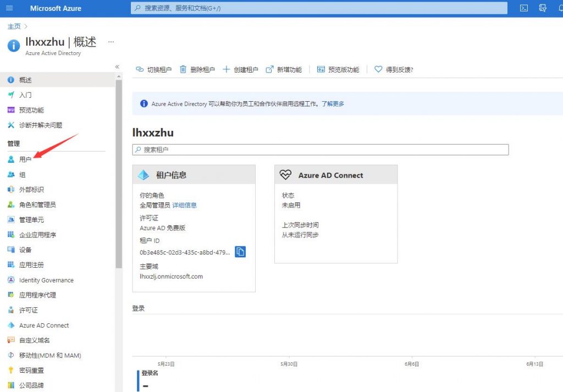The image size is (563, 392).
Task: Click the 密码重置 key icon in sidebar
Action: tap(11, 370)
